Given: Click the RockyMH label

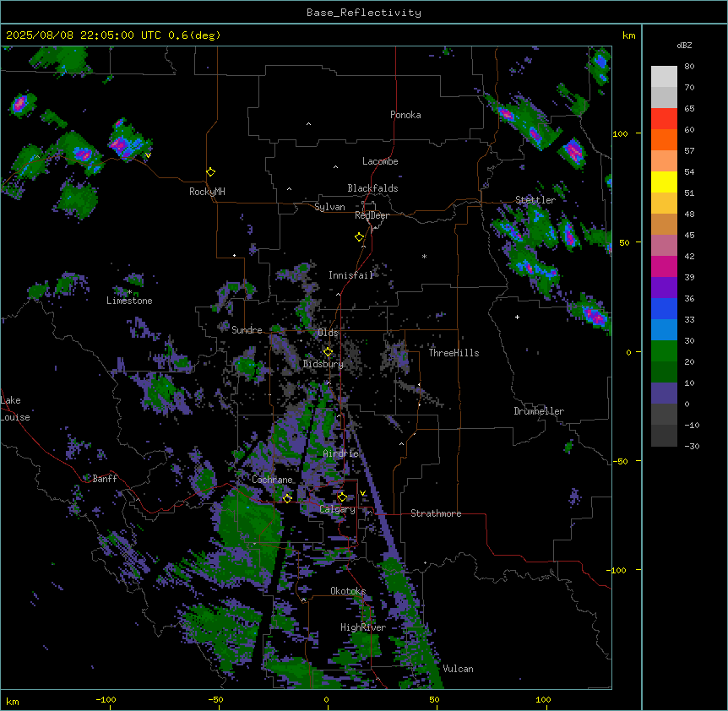Looking at the screenshot, I should 207,192.
